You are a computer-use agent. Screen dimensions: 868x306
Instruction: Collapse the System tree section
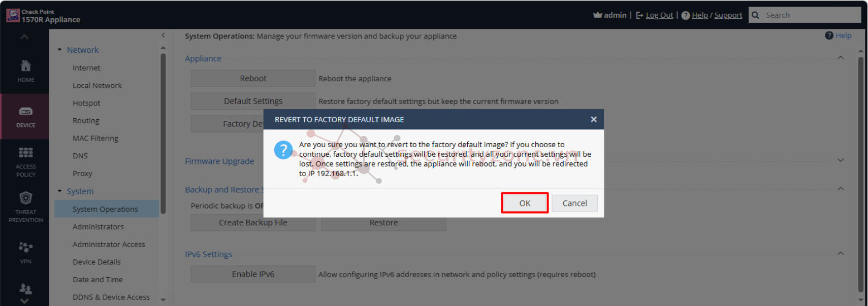point(59,191)
